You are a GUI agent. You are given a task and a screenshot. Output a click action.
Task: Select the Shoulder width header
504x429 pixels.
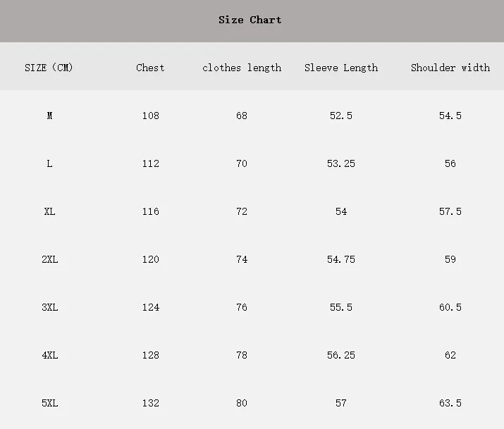(x=450, y=68)
